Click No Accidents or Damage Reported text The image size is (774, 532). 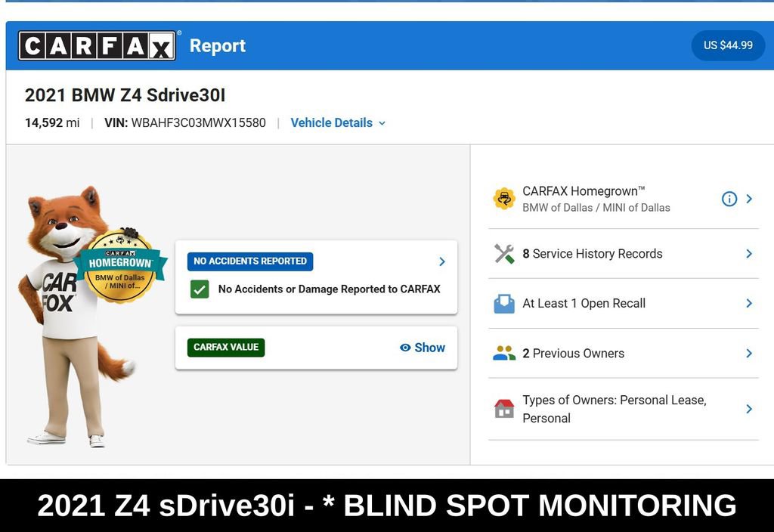(x=330, y=289)
